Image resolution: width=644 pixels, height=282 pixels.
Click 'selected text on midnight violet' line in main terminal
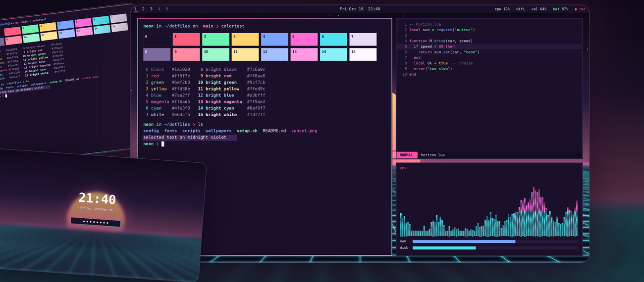(x=190, y=138)
